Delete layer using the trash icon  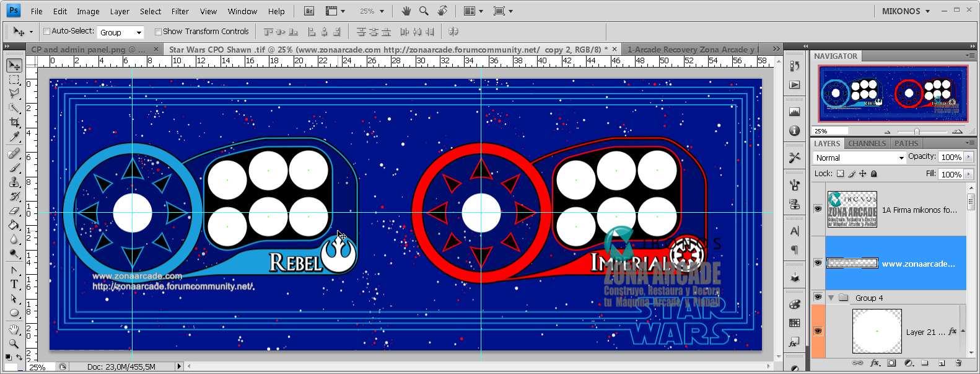[958, 363]
